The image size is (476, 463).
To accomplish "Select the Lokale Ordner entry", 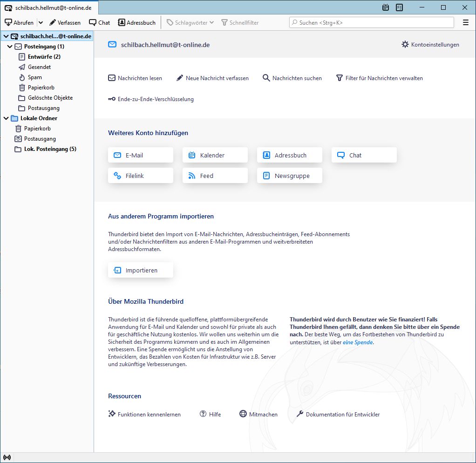I will coord(39,118).
